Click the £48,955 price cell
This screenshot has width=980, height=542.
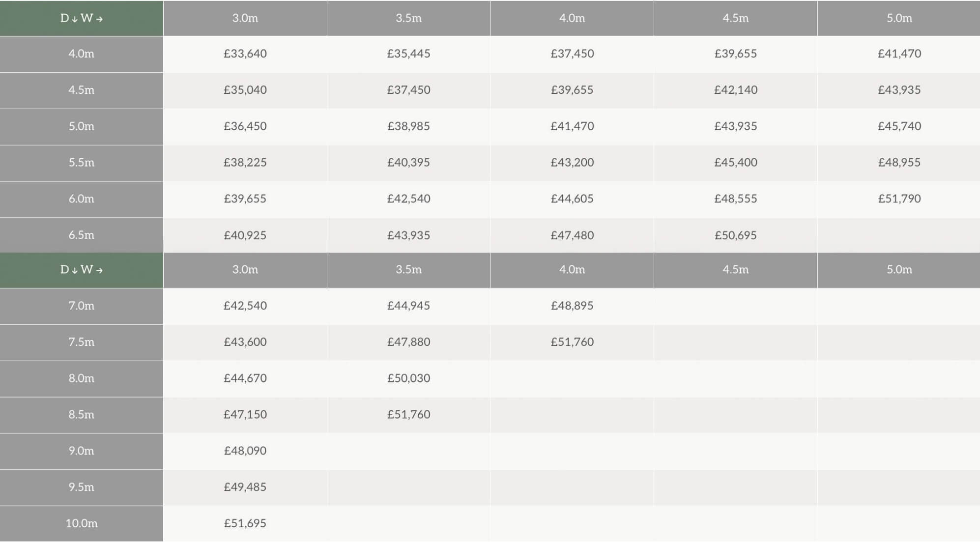pyautogui.click(x=899, y=163)
